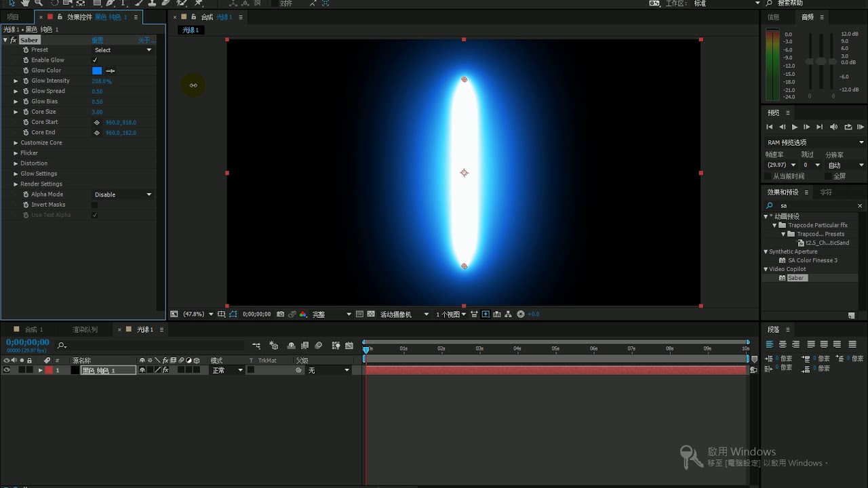
Task: Toggle the Use Text Alpha checkbox
Action: [95, 215]
